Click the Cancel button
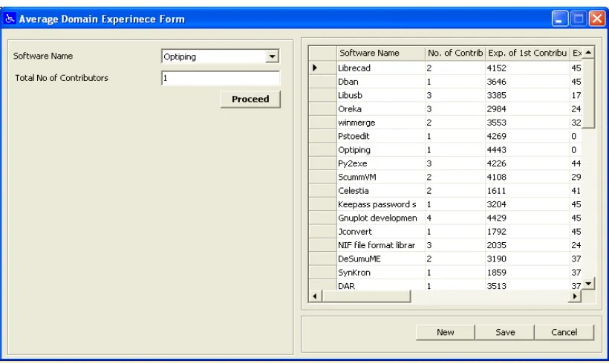Image resolution: width=609 pixels, height=364 pixels. coord(564,332)
